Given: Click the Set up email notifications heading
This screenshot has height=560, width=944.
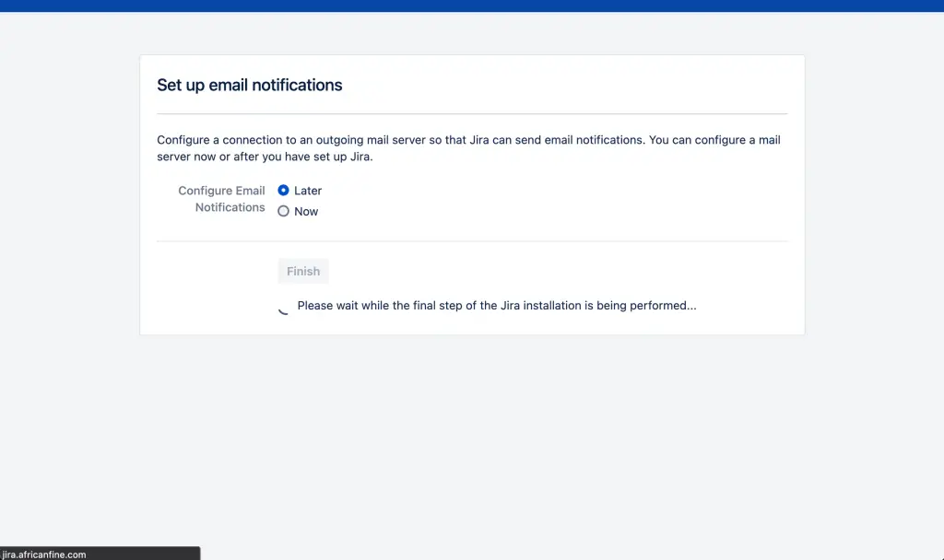Looking at the screenshot, I should coord(250,85).
